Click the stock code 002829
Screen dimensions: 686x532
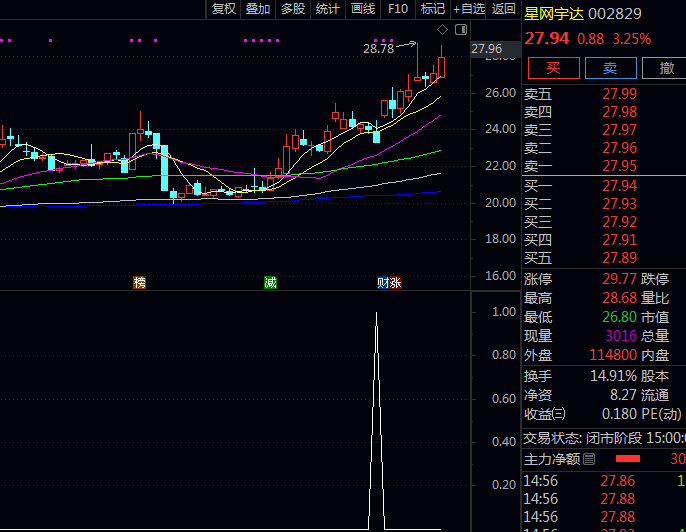coord(615,14)
